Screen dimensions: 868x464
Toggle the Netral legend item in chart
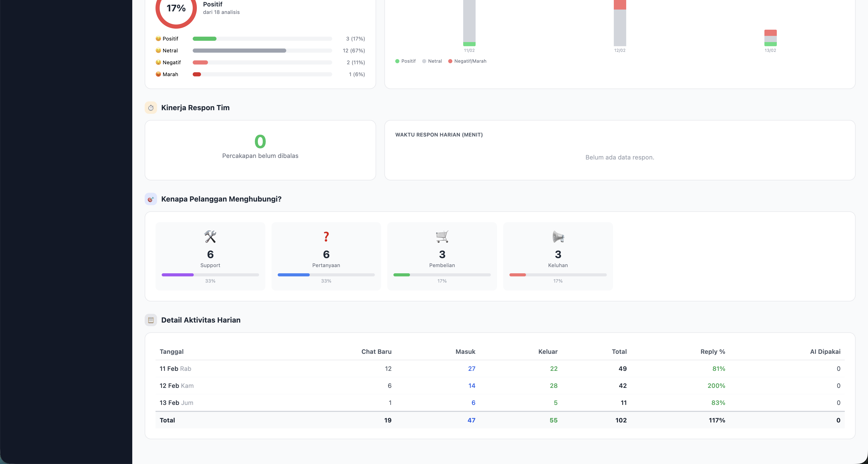pos(432,61)
